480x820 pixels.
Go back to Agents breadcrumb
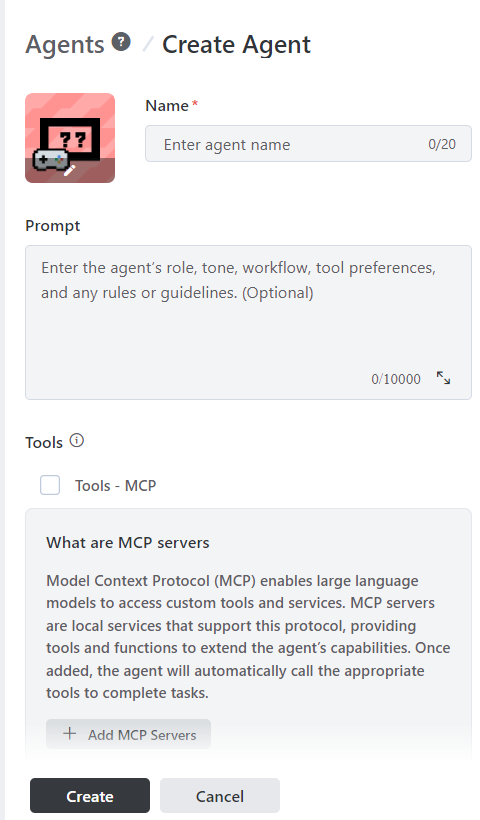tap(65, 44)
